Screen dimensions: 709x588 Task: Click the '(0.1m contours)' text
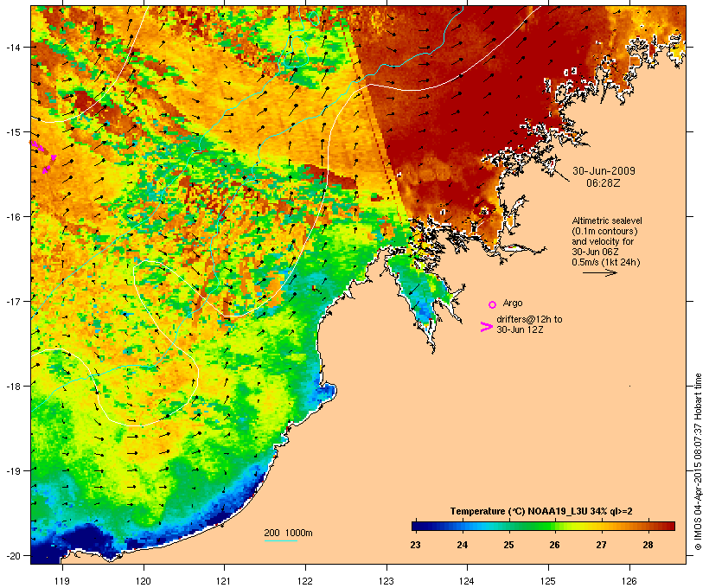point(604,231)
